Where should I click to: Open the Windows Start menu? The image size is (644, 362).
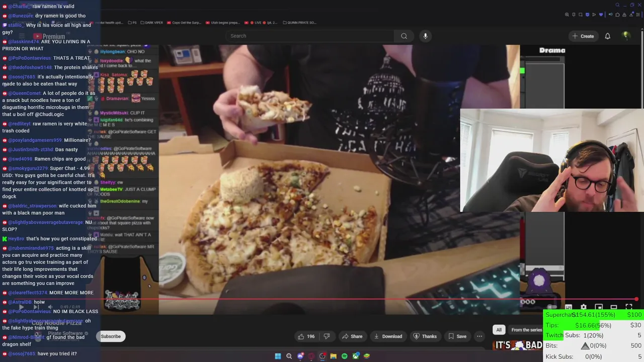tap(278, 356)
